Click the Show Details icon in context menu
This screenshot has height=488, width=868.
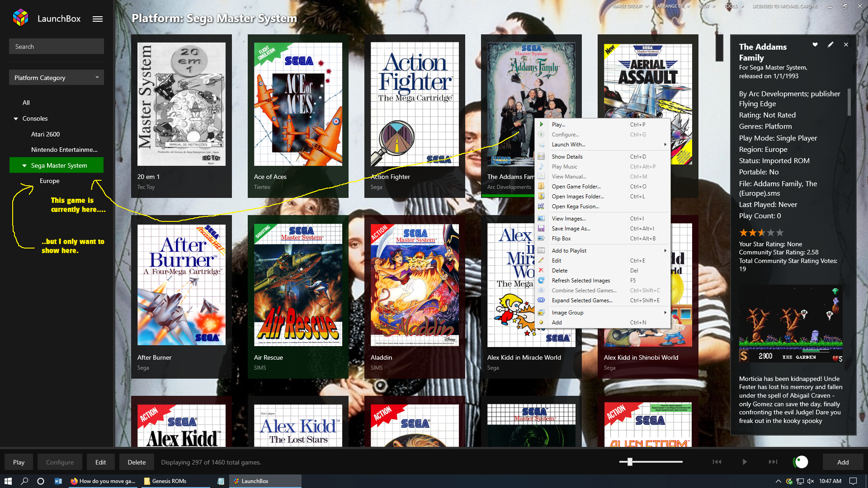[541, 156]
